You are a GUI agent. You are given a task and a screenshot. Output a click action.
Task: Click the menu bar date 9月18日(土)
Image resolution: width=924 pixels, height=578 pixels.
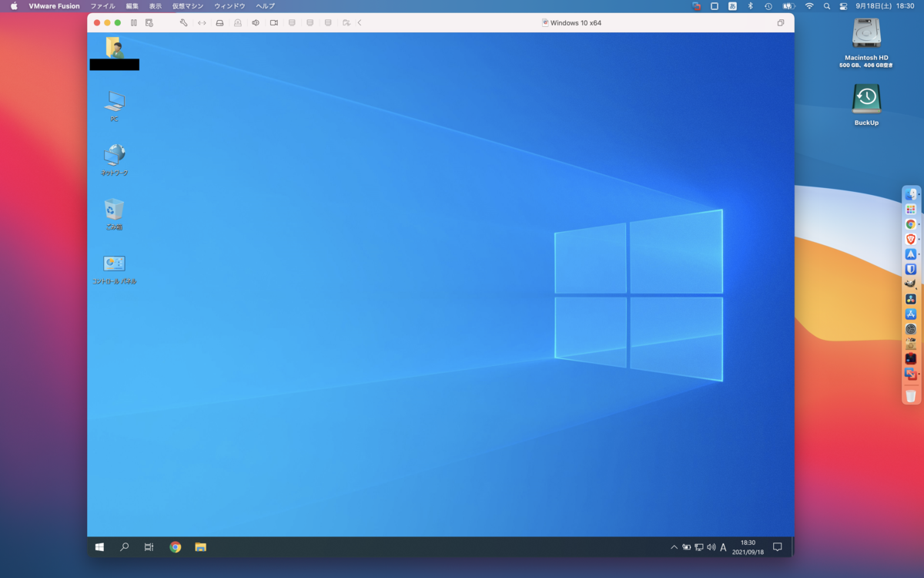872,5
